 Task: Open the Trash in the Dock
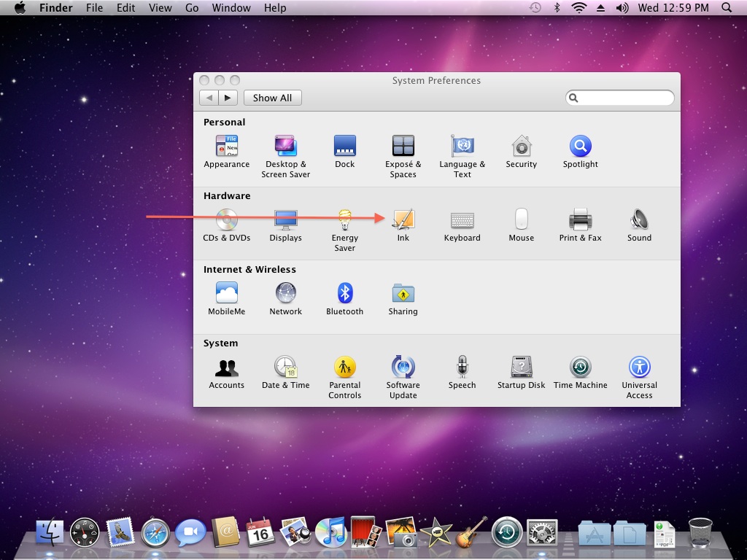tap(700, 532)
